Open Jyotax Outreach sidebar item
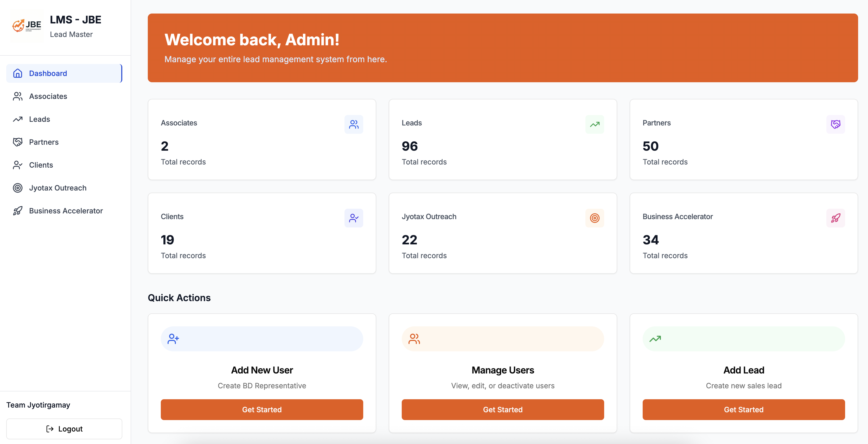The image size is (868, 444). tap(64, 188)
